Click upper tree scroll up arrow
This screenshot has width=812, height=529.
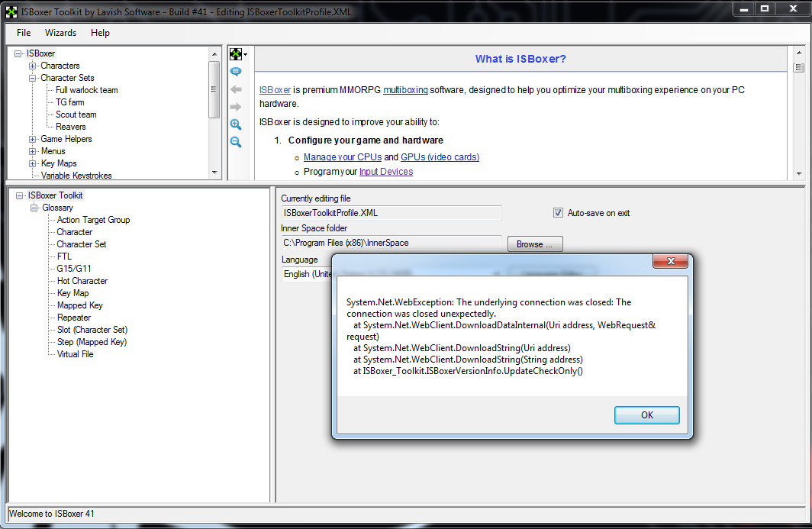[214, 53]
